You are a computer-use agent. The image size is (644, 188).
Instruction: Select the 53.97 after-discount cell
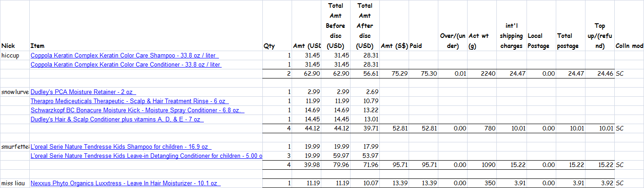[365, 156]
